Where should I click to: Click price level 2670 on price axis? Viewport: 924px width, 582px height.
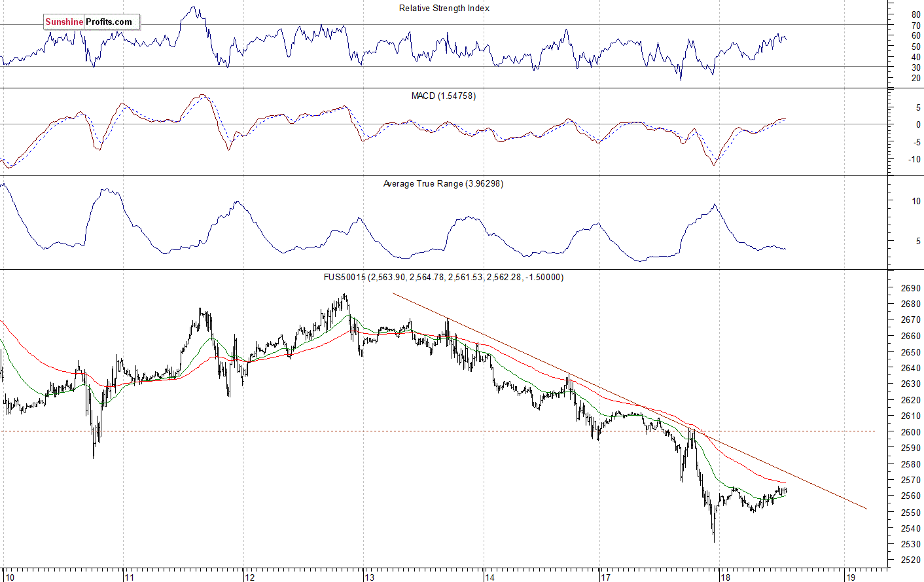tap(910, 320)
